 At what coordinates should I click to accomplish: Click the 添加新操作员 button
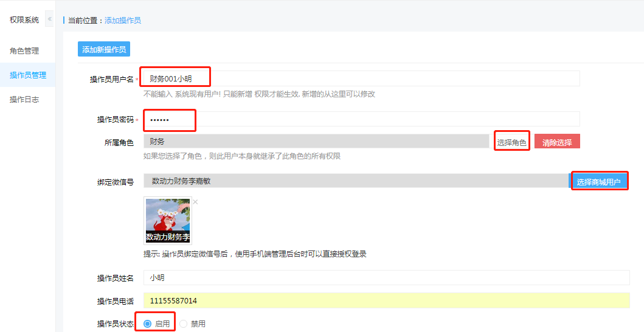coord(104,49)
